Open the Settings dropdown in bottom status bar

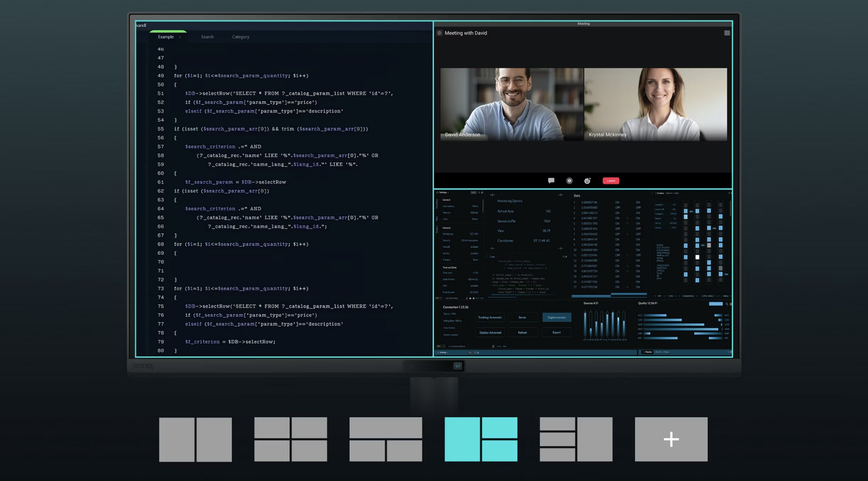tap(442, 352)
